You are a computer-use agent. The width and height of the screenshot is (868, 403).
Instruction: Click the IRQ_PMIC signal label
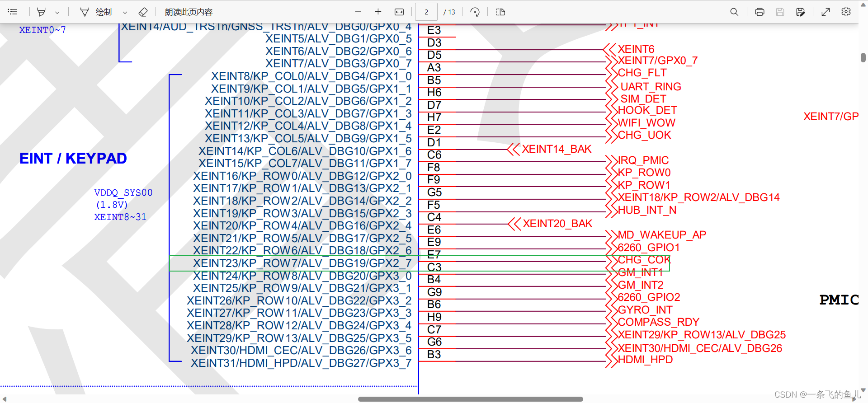[x=643, y=160]
